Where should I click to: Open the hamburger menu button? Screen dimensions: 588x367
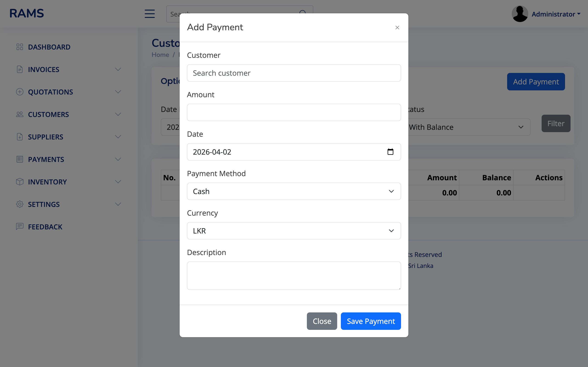click(150, 14)
